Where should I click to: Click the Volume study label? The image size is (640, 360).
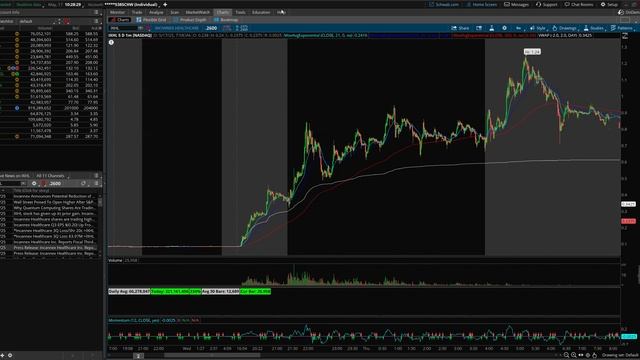pos(115,260)
